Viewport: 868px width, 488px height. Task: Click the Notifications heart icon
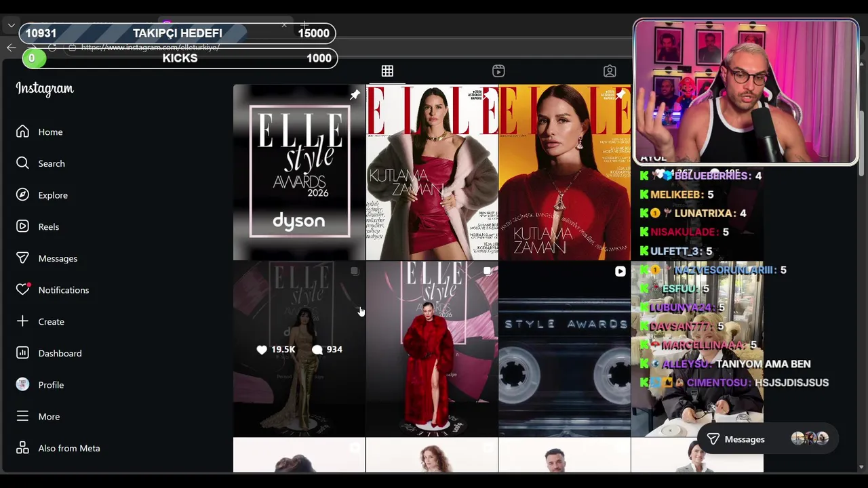(x=22, y=289)
